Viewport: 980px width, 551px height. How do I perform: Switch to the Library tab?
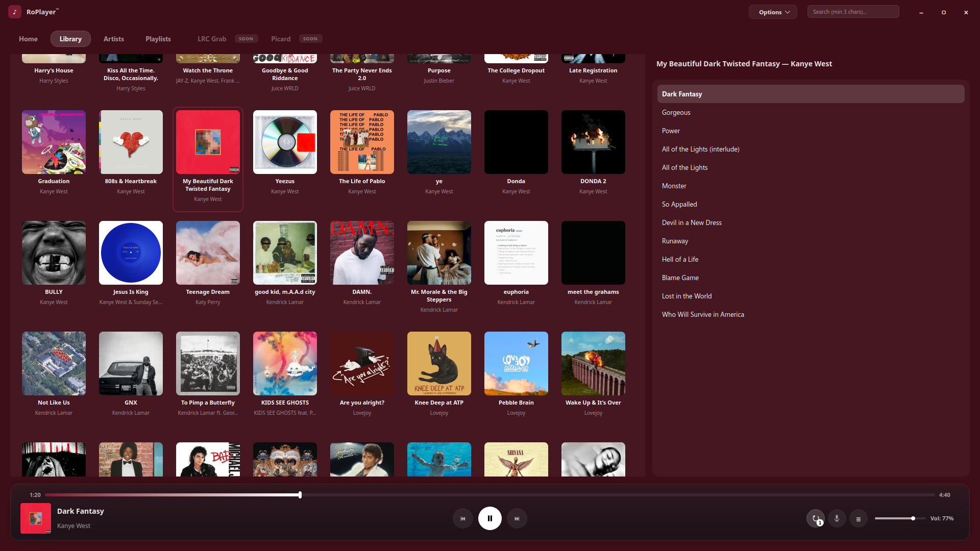pos(70,39)
